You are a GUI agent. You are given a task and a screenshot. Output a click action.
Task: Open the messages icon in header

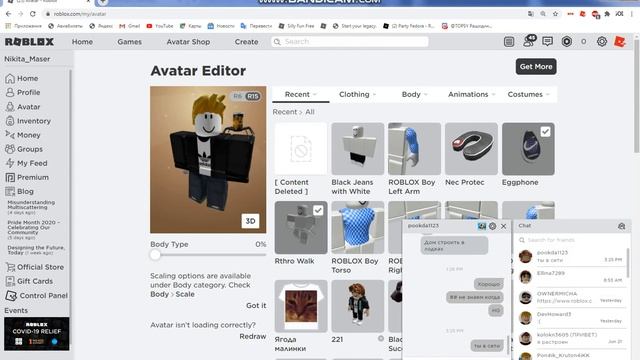[547, 42]
